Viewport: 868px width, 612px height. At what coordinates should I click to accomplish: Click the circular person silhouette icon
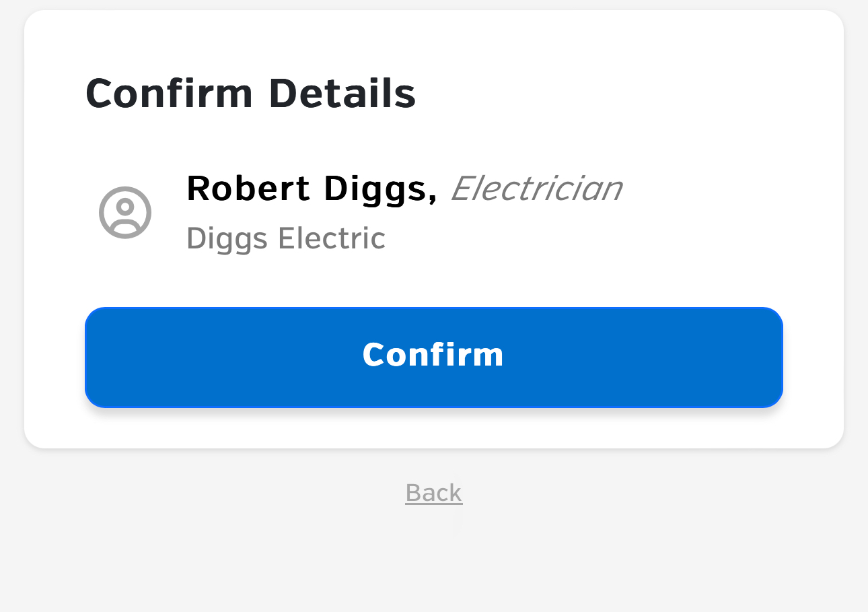point(125,213)
